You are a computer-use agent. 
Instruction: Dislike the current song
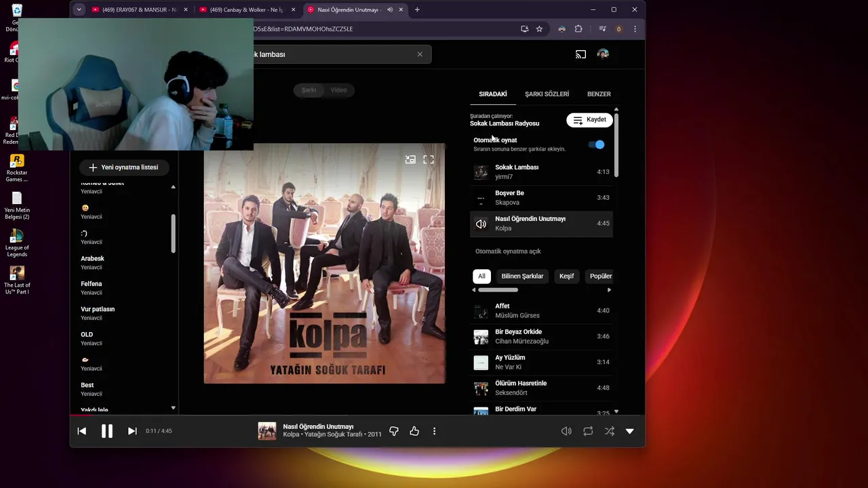(x=394, y=431)
